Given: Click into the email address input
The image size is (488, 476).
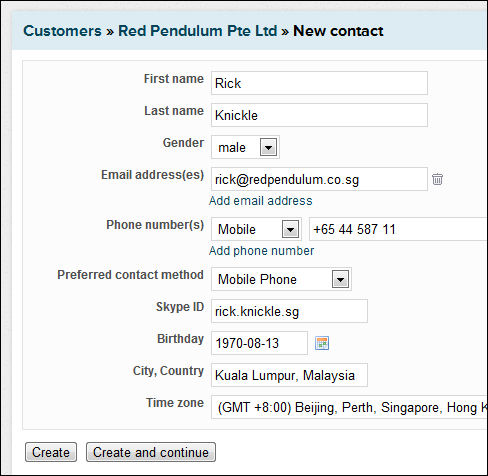Looking at the screenshot, I should point(319,179).
